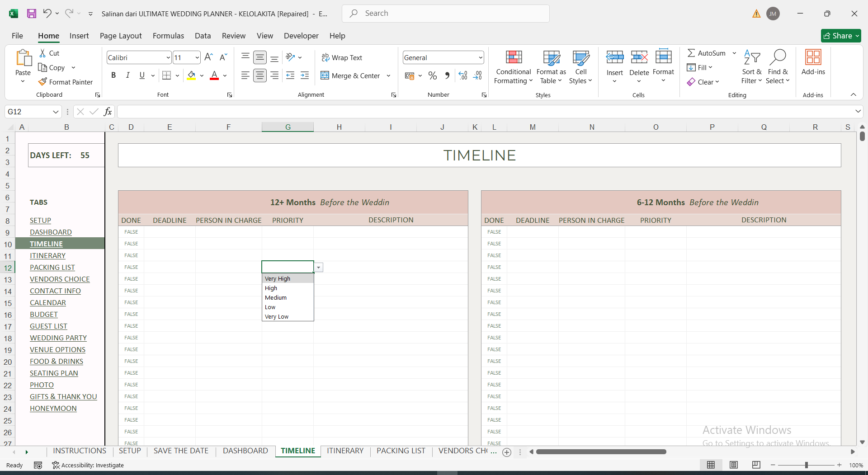The height and width of the screenshot is (475, 868).
Task: Adjust the zoom slider handle
Action: click(806, 465)
